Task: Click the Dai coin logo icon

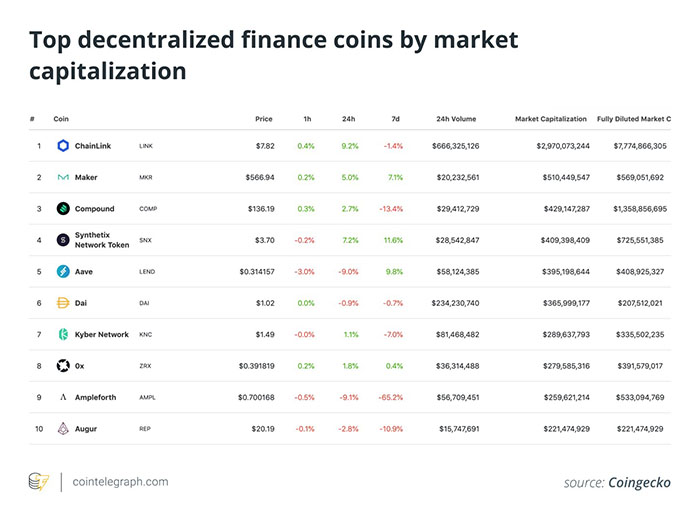Action: click(62, 303)
